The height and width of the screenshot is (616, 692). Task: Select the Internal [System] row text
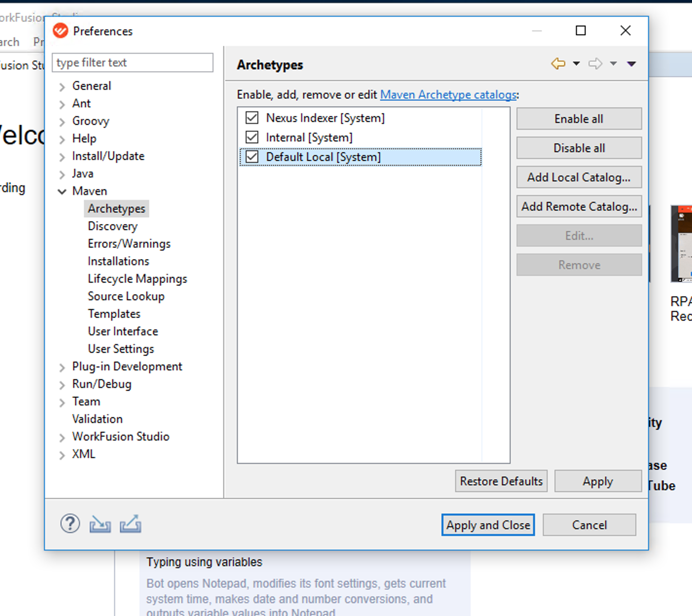coord(309,137)
